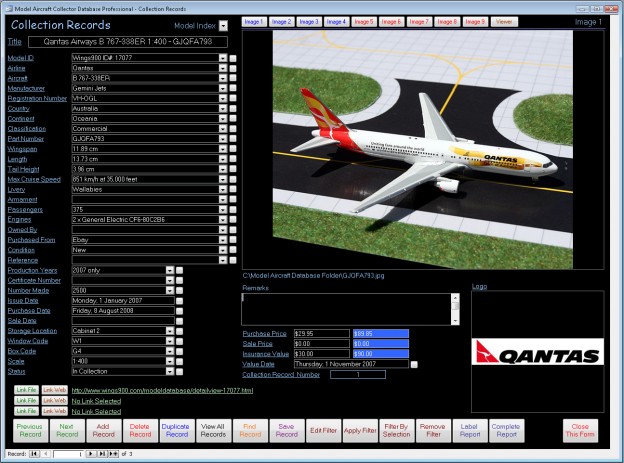624x463 pixels.
Task: Click Close This Form button
Action: [x=580, y=430]
